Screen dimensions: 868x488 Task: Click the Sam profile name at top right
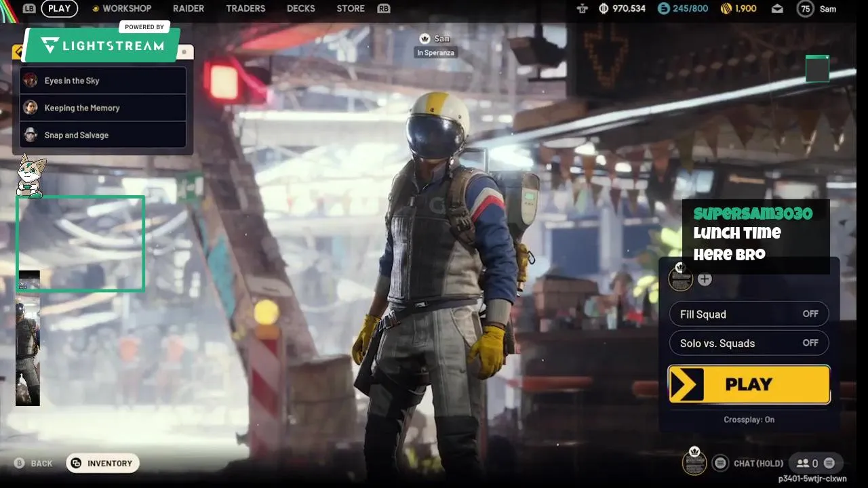point(827,9)
